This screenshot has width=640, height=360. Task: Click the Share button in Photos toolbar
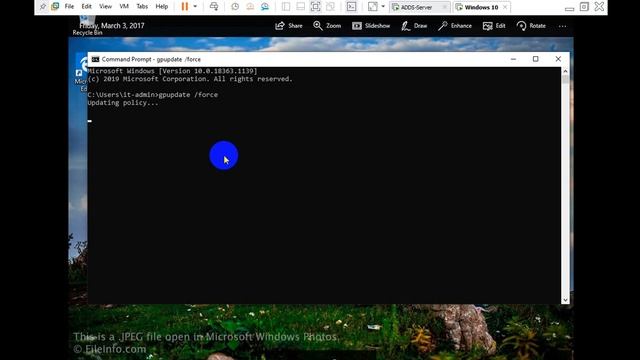click(x=289, y=26)
